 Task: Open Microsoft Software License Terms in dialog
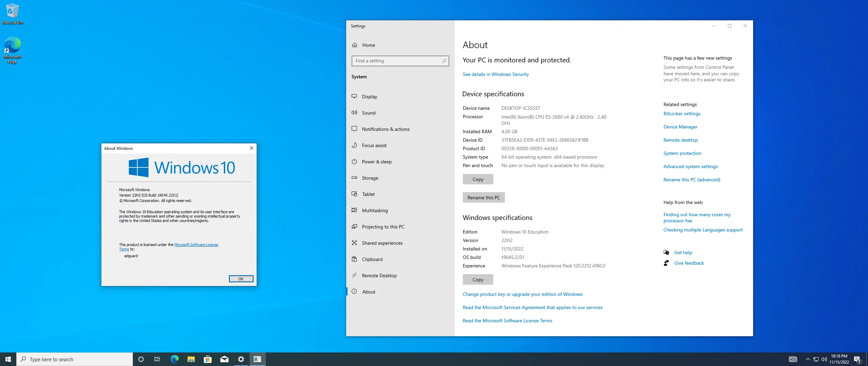pyautogui.click(x=196, y=245)
